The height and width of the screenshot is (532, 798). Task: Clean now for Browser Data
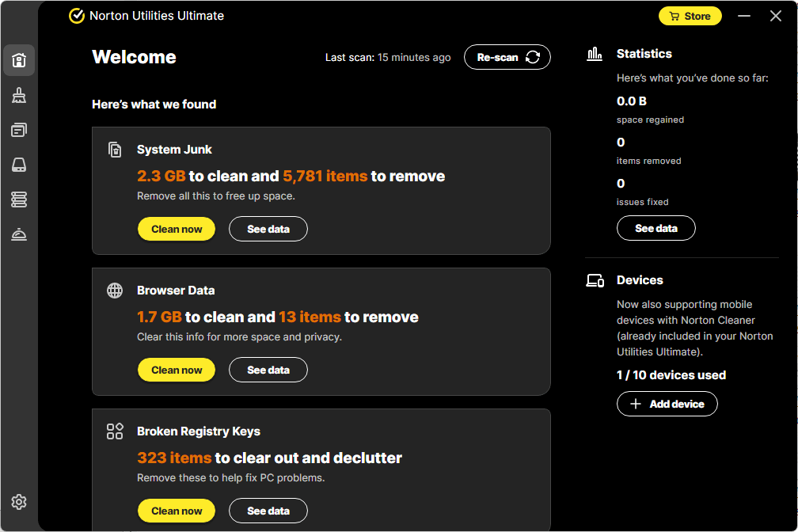[177, 370]
